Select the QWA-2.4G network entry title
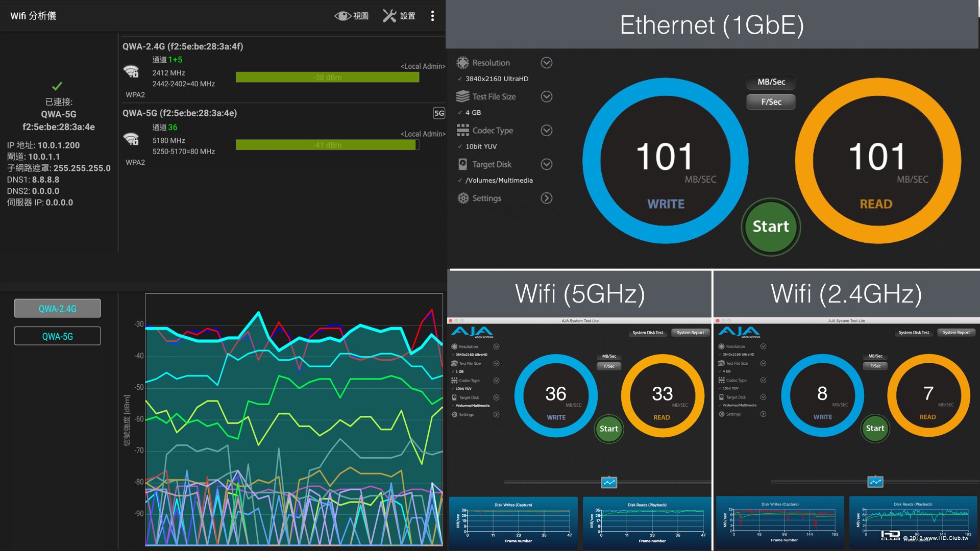 click(x=182, y=46)
